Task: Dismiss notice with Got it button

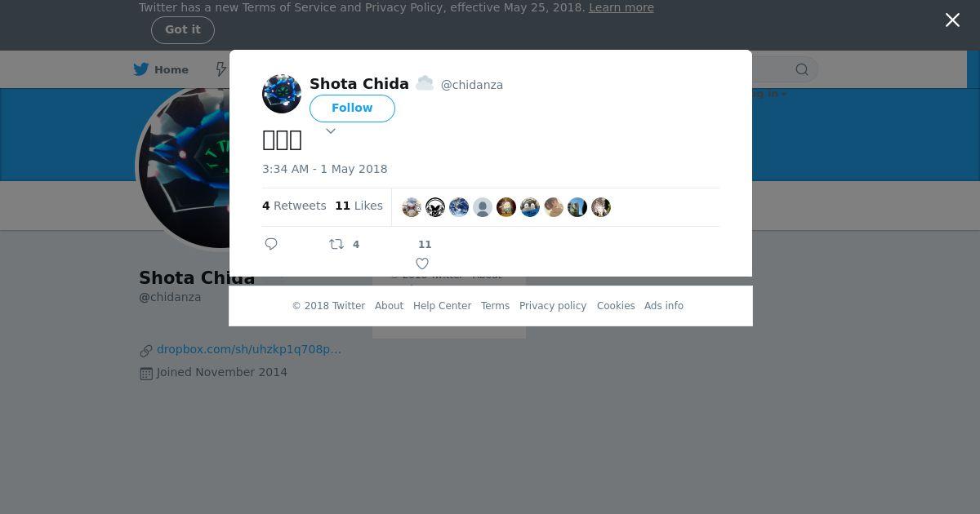Action: coord(183,30)
